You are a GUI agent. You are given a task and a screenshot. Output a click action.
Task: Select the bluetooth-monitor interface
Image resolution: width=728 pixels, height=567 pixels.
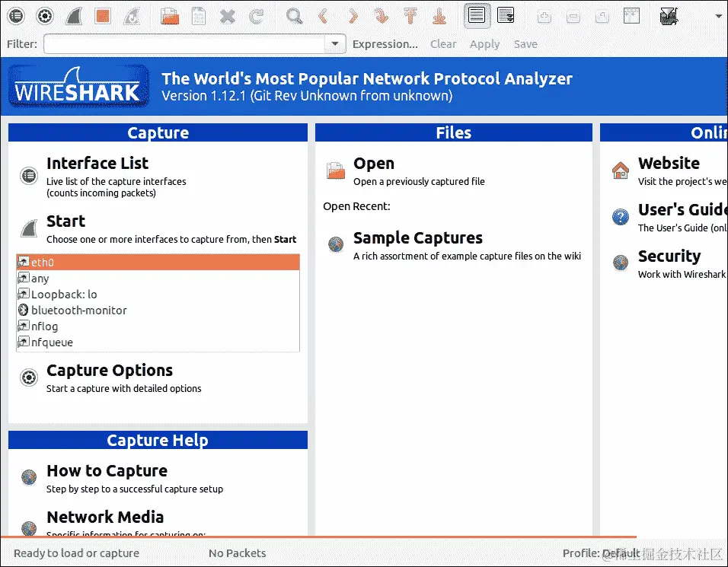[x=158, y=311]
